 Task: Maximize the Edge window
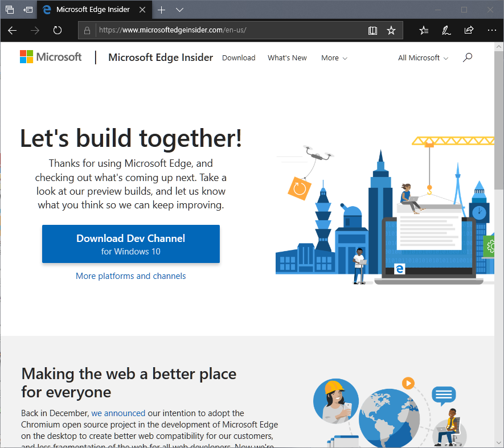[x=464, y=10]
